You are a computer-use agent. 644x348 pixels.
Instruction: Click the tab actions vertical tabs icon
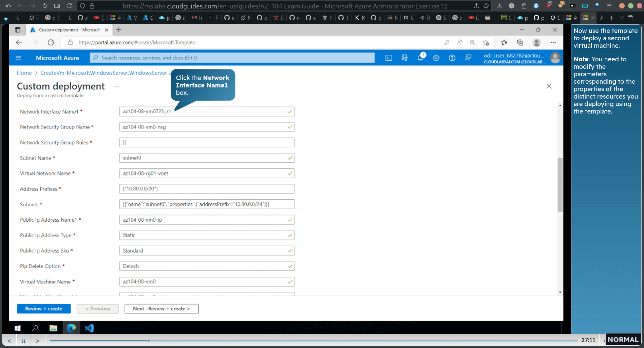18,30
